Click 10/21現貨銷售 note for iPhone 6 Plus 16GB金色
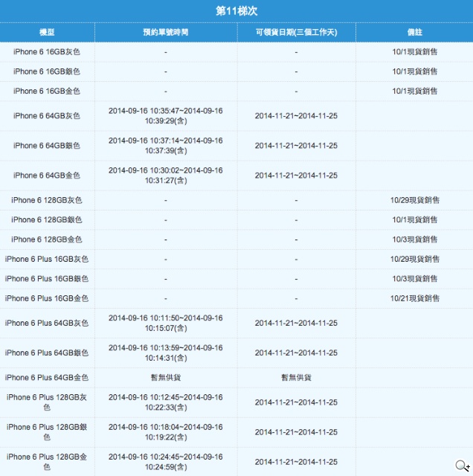473x476 pixels. pyautogui.click(x=415, y=299)
